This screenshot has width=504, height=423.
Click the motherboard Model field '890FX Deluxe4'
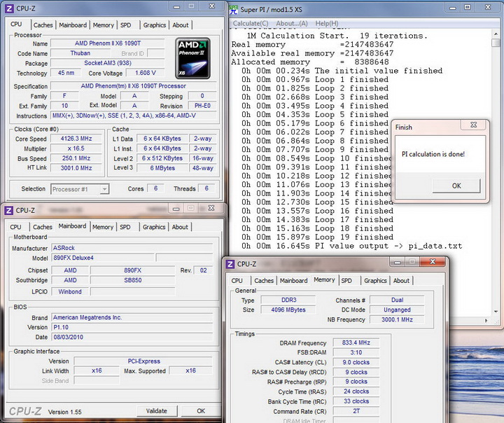[x=103, y=258]
